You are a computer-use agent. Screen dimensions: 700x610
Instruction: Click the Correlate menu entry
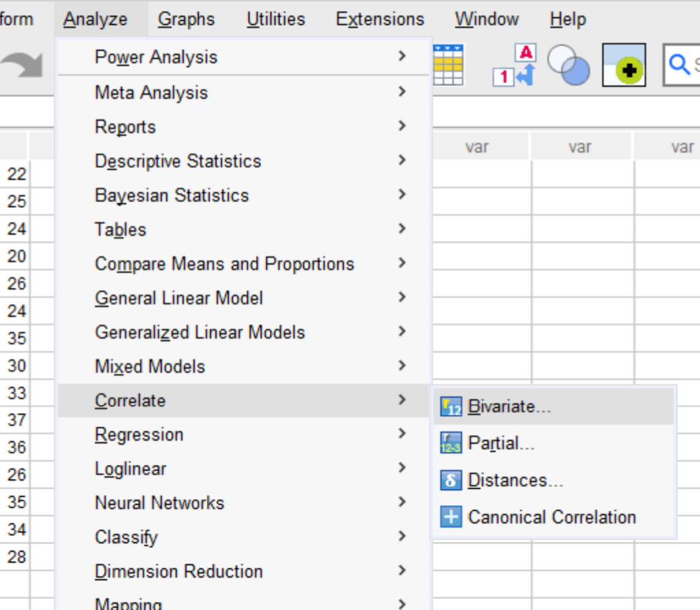point(244,400)
